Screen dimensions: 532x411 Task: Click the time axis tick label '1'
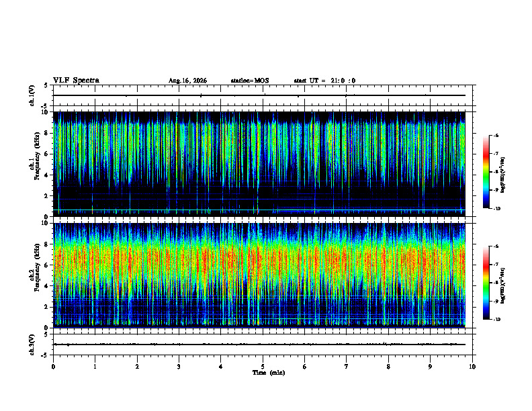[95, 367]
